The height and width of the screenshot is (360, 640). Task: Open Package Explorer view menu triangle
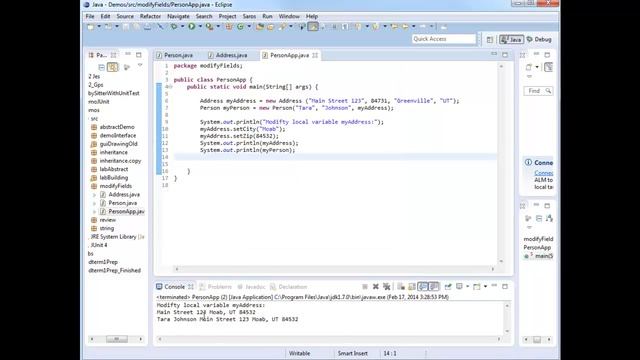tap(140, 65)
